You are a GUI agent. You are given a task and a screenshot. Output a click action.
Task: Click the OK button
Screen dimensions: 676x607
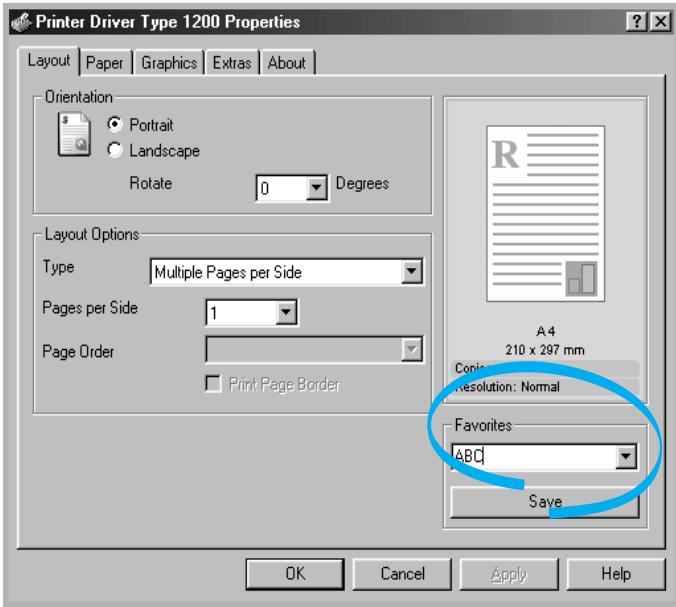coord(295,574)
